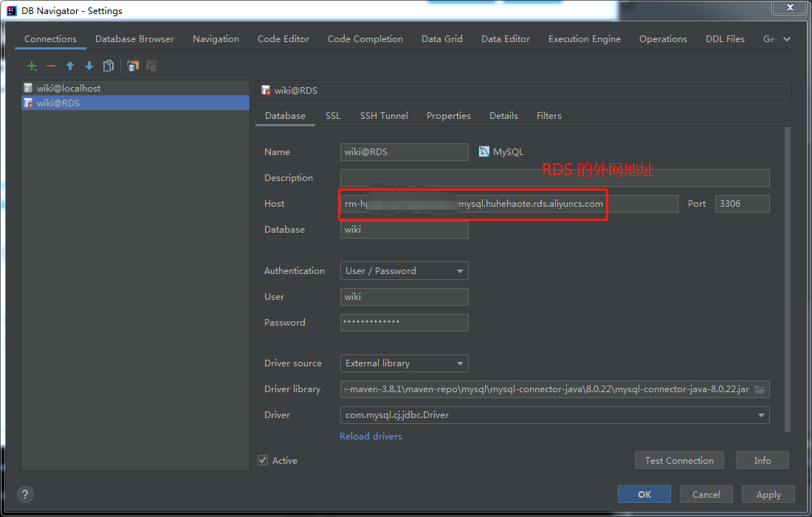Screen dimensions: 812x517
Task: Click the partially hidden Ge... tab
Action: pyautogui.click(x=769, y=39)
